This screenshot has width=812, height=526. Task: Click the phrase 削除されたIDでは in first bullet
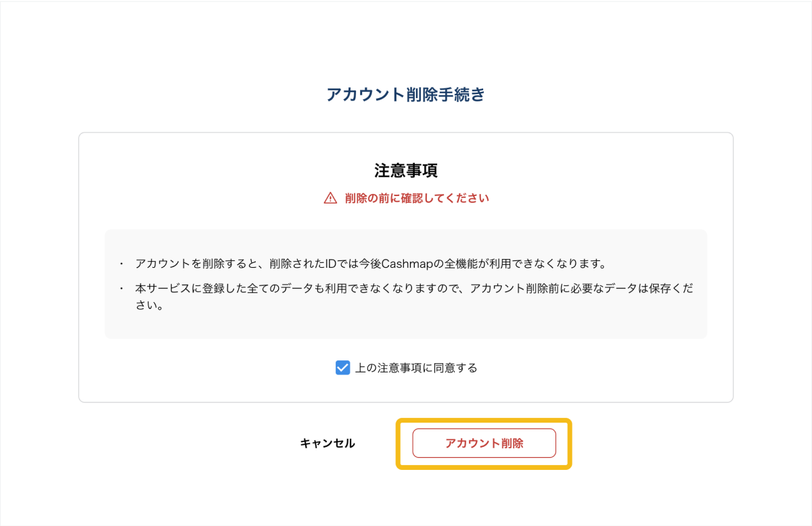(314, 263)
